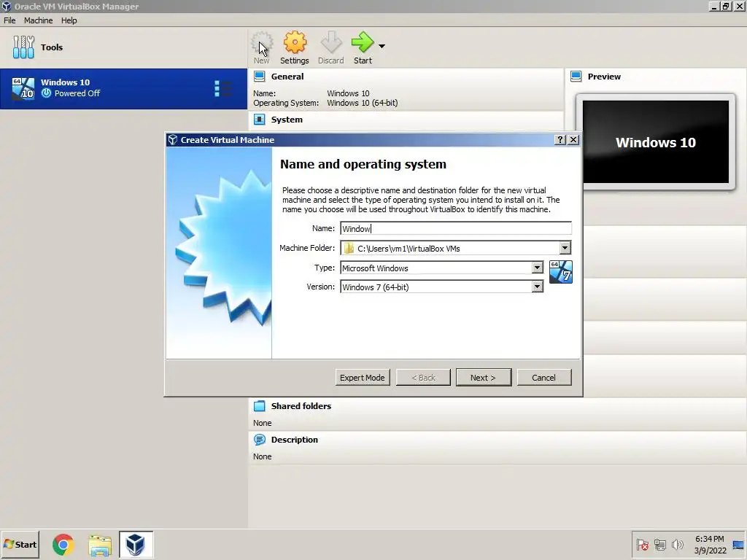Click the Description heading

295,440
